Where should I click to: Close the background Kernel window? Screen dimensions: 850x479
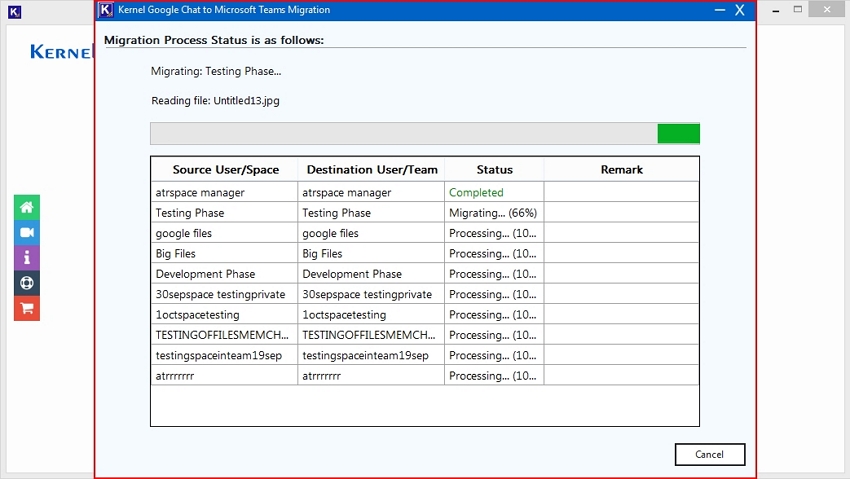[827, 9]
